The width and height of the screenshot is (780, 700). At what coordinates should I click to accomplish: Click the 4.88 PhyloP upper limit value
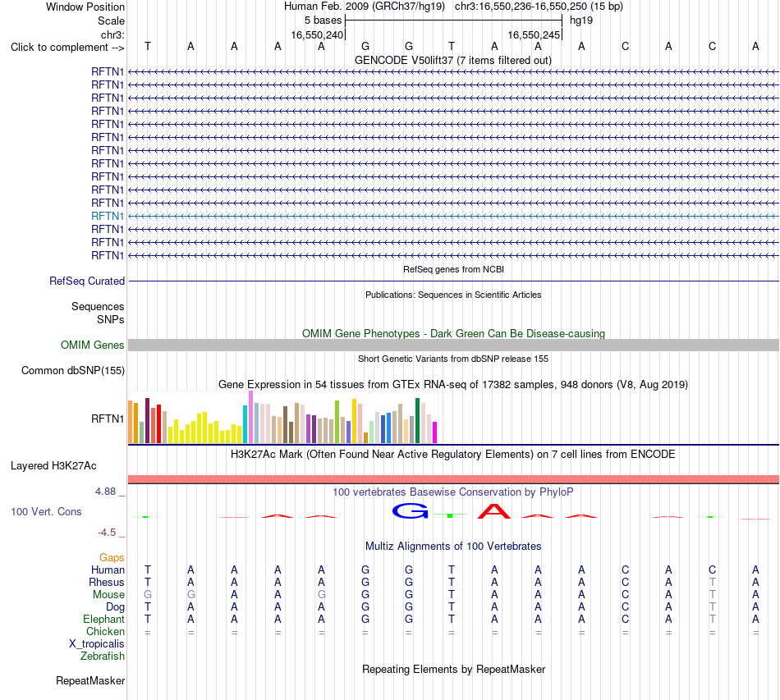(105, 492)
